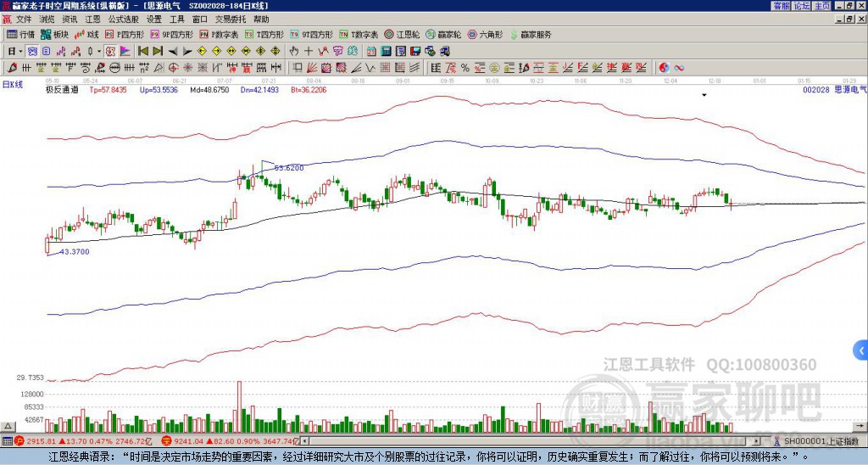Toggle the 权 price adjustment button
Screen dimensions: 868x465
[x=110, y=52]
